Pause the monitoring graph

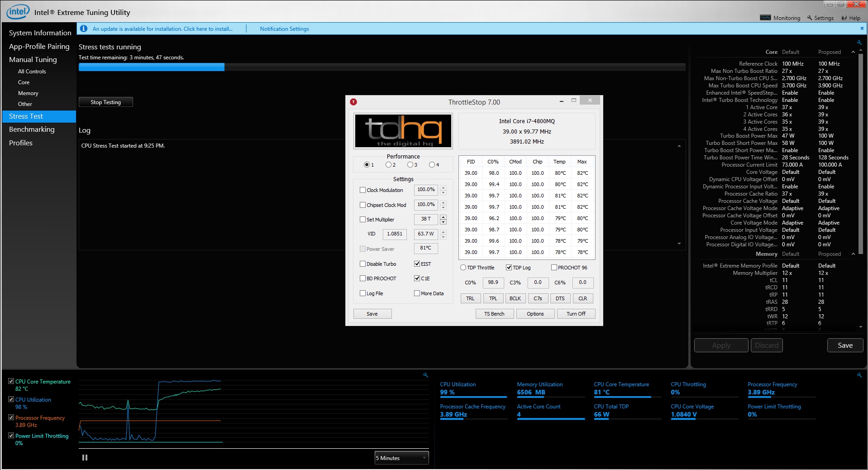click(x=85, y=457)
